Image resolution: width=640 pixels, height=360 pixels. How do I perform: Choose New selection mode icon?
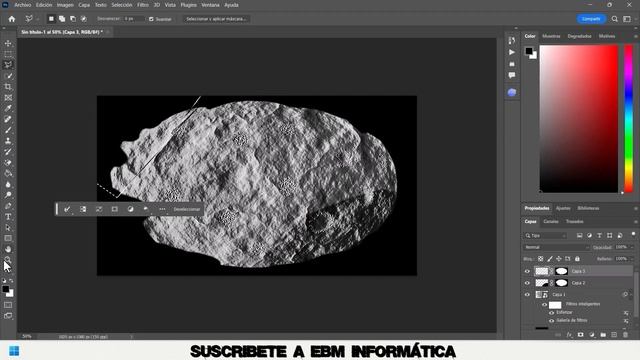(x=51, y=19)
